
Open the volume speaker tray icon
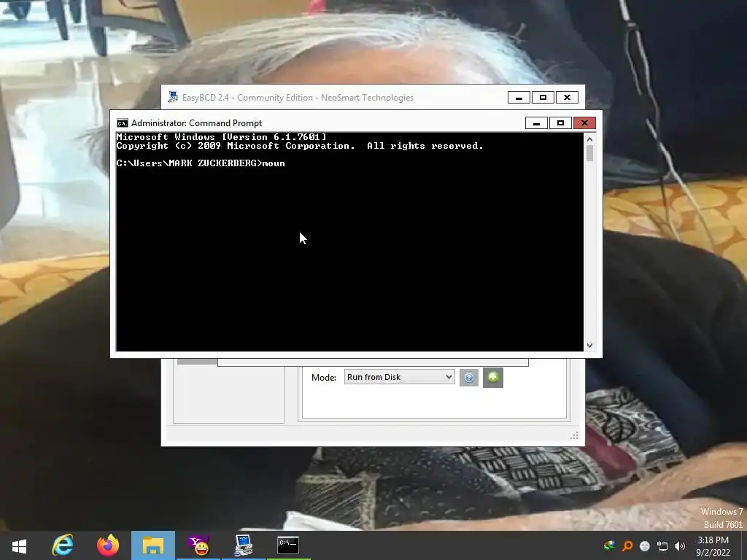pos(680,545)
